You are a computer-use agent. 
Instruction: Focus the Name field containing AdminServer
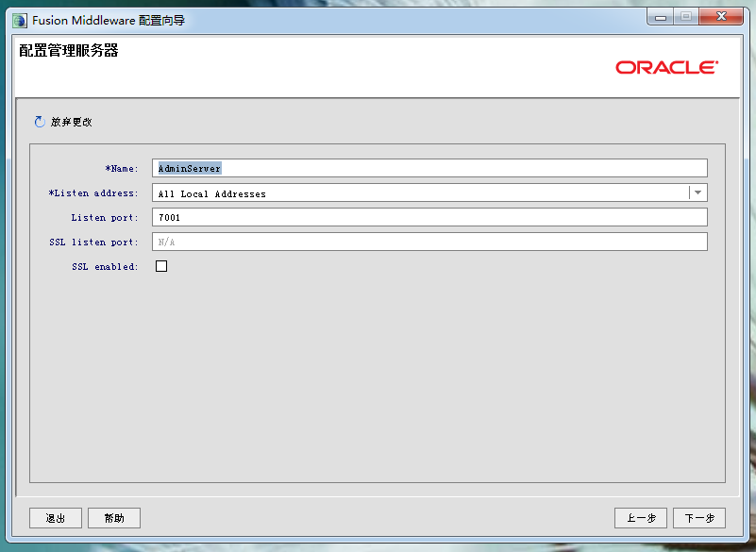click(x=429, y=168)
